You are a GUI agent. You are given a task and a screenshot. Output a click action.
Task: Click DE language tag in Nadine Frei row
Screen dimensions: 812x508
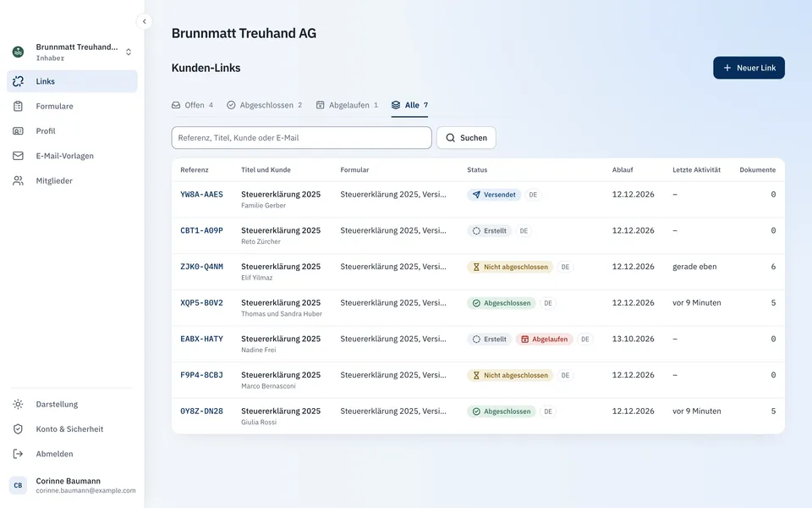pyautogui.click(x=584, y=340)
